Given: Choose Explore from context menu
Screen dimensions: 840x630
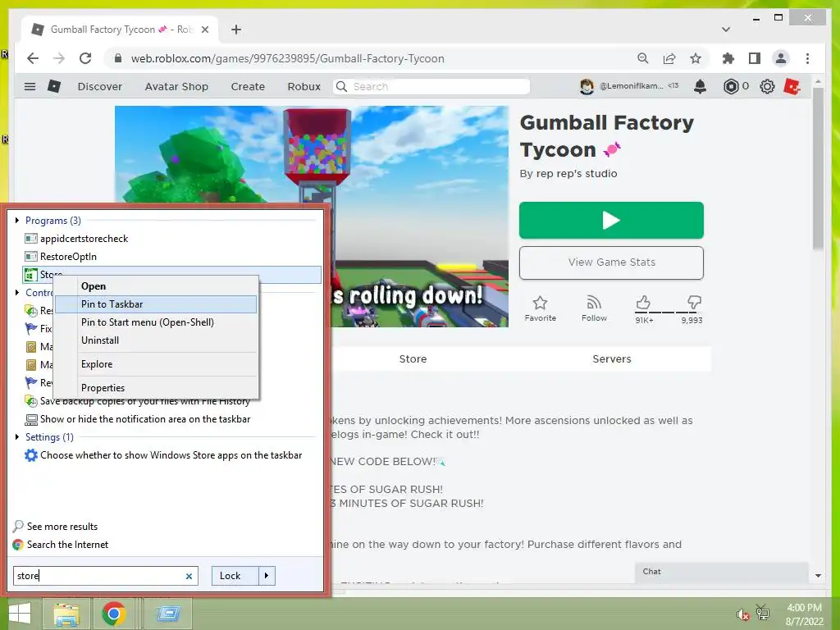Looking at the screenshot, I should pos(155,364).
